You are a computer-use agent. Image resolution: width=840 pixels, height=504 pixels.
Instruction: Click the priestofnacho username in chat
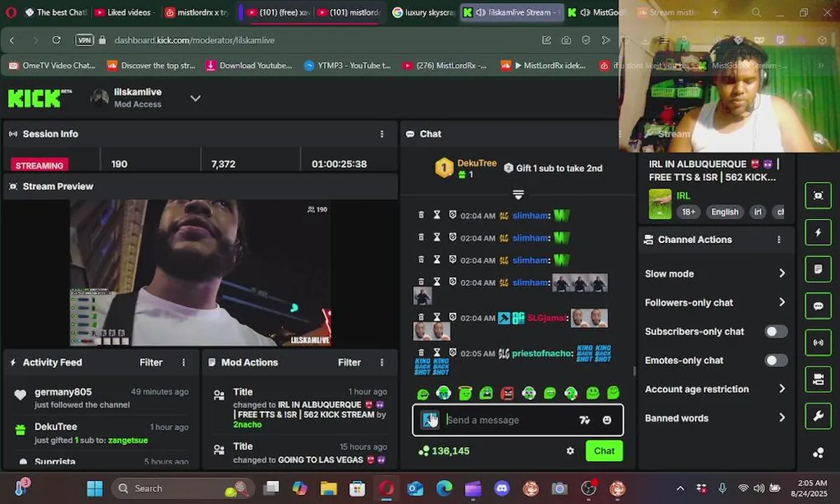pyautogui.click(x=540, y=353)
